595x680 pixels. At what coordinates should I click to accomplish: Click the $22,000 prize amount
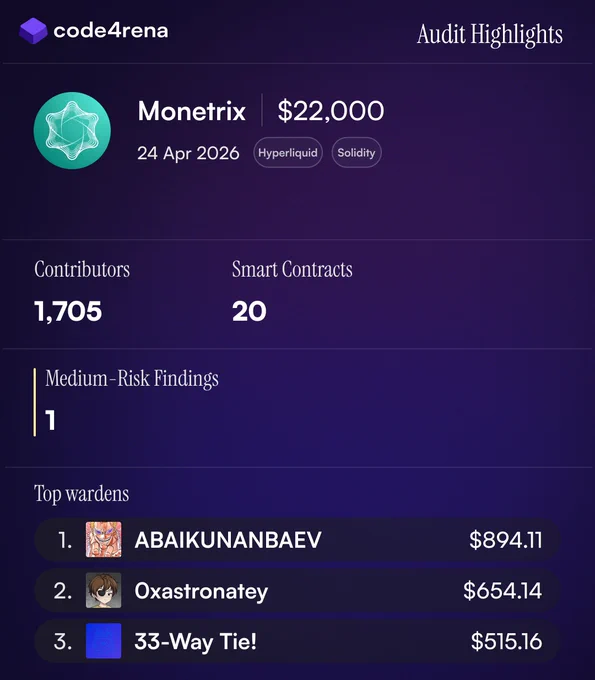point(331,111)
